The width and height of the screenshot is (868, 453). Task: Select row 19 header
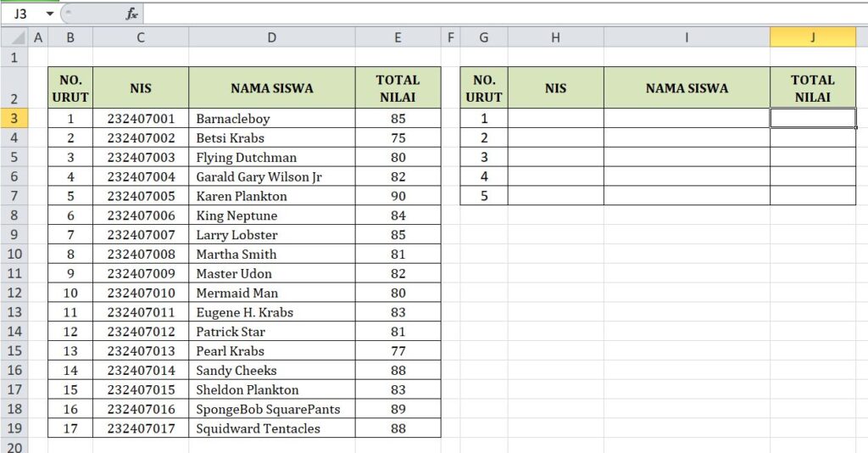(14, 428)
